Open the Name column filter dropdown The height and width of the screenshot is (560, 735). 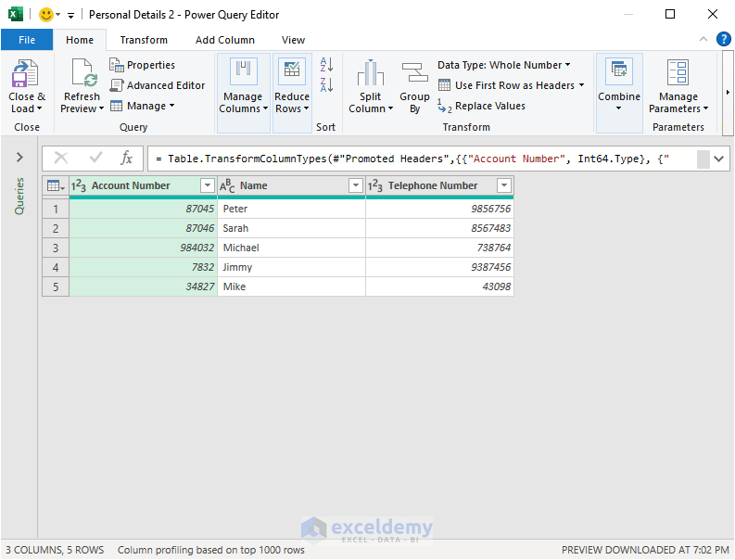click(356, 185)
